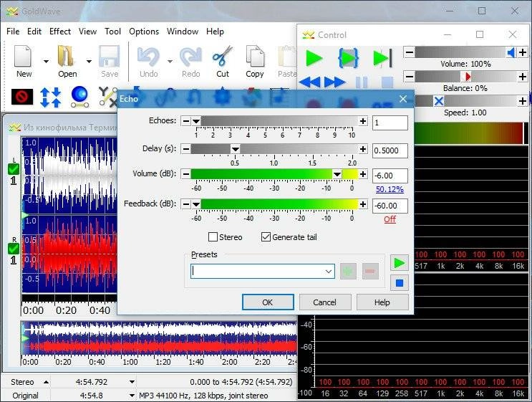Click the red Off feedback link
This screenshot has width=532, height=402.
390,219
